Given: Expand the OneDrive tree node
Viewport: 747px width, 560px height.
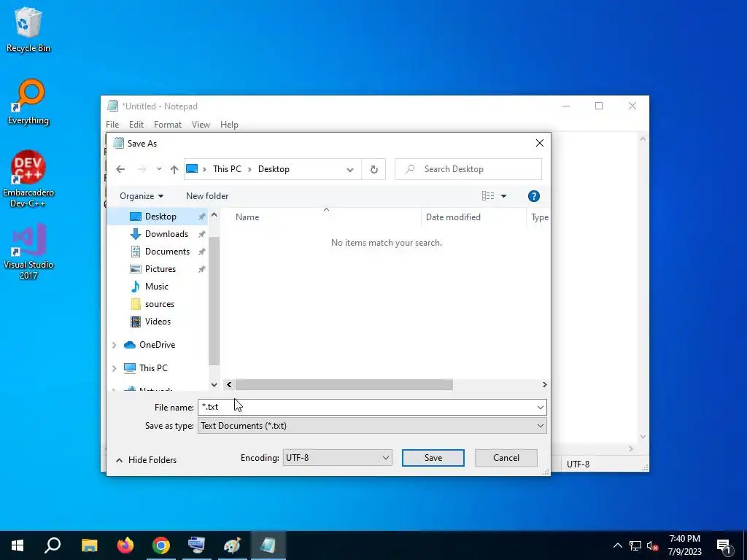Looking at the screenshot, I should (x=115, y=345).
